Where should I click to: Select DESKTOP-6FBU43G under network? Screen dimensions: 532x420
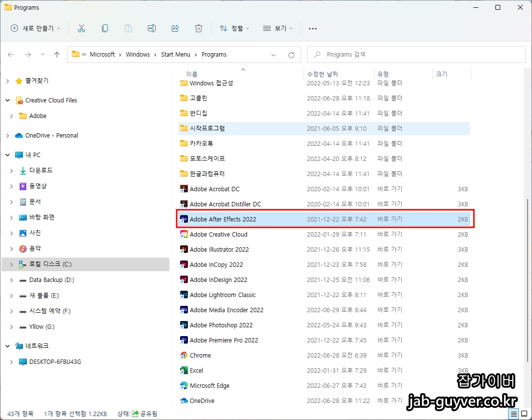[x=55, y=362]
